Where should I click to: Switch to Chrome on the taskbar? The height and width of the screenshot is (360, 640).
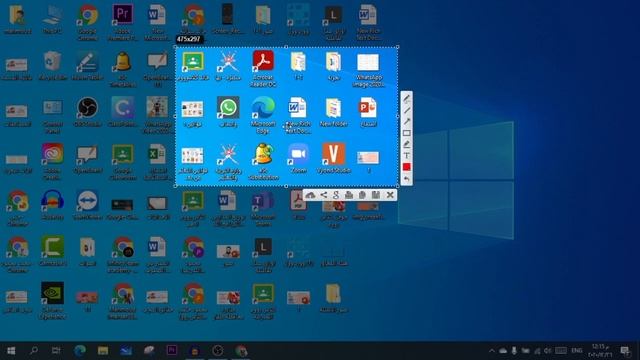pyautogui.click(x=241, y=351)
